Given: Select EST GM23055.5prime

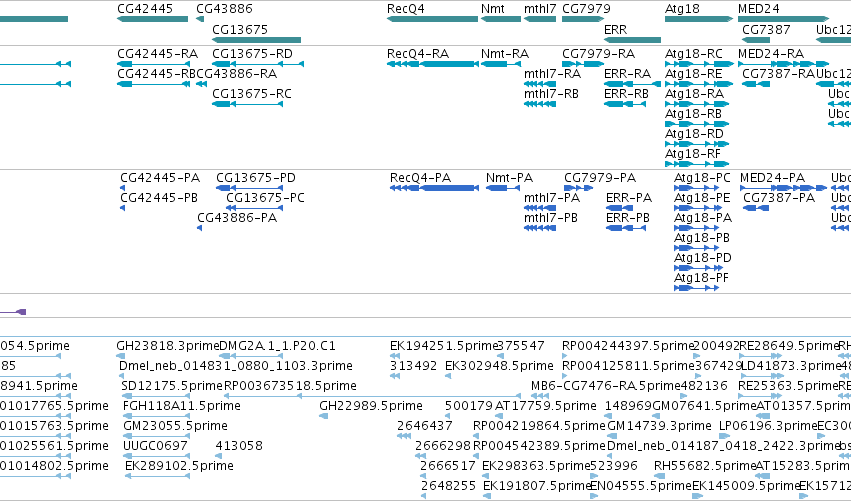Looking at the screenshot, I should pyautogui.click(x=175, y=426).
